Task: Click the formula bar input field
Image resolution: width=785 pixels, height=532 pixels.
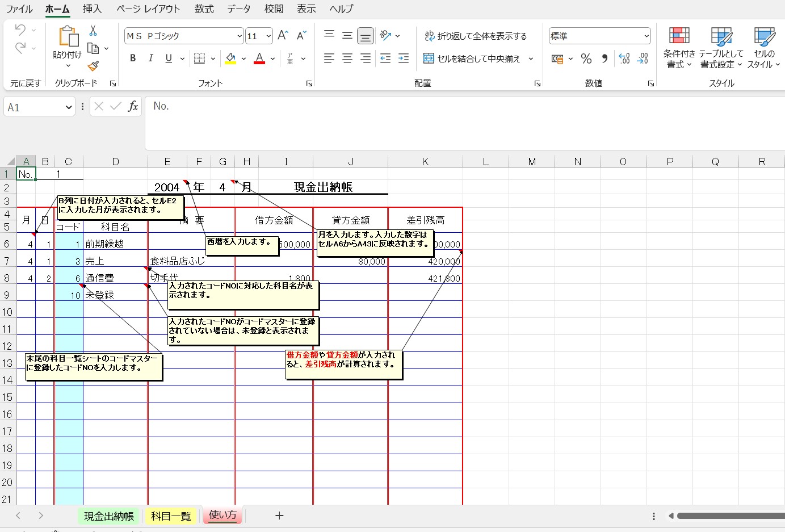Action: click(x=454, y=107)
